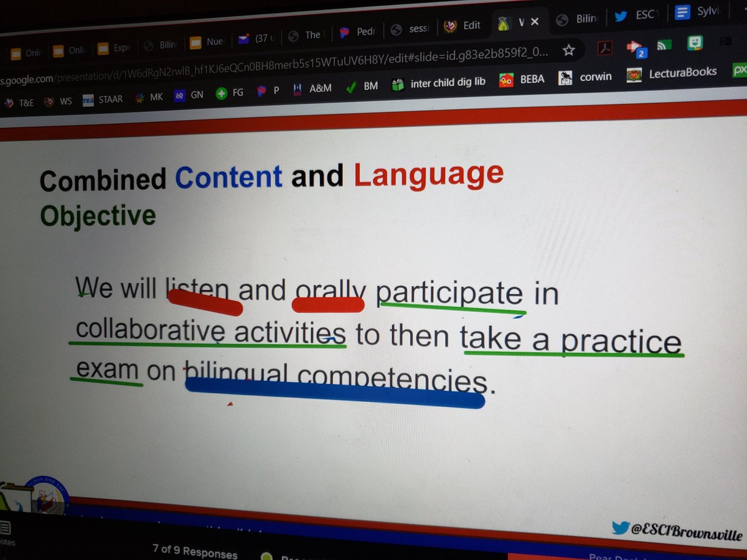
Task: Switch to the 'Bilin' tab next to 'Expr'
Action: pyautogui.click(x=160, y=45)
